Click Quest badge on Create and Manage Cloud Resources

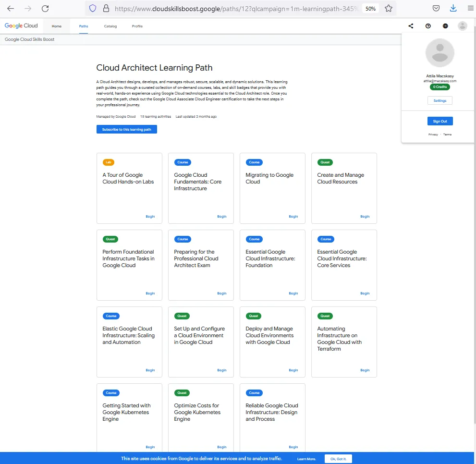click(325, 162)
